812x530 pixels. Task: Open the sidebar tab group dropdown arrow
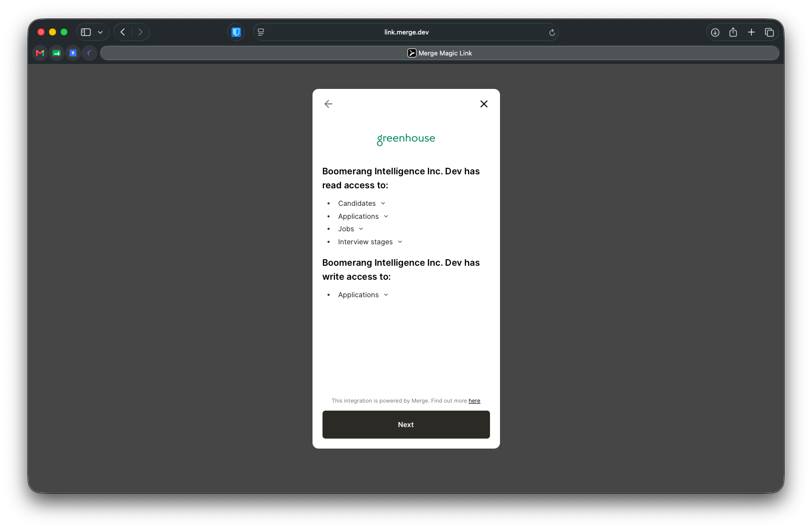(100, 32)
